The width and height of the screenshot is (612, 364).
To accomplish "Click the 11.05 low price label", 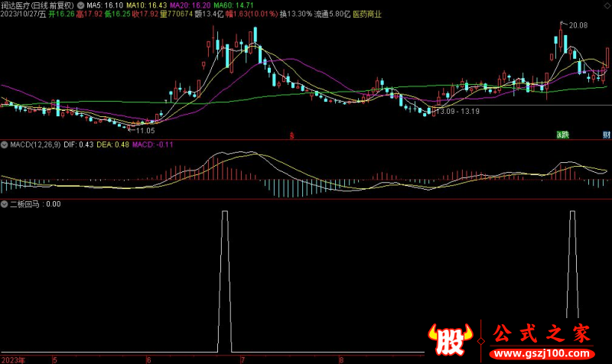I will click(x=145, y=131).
